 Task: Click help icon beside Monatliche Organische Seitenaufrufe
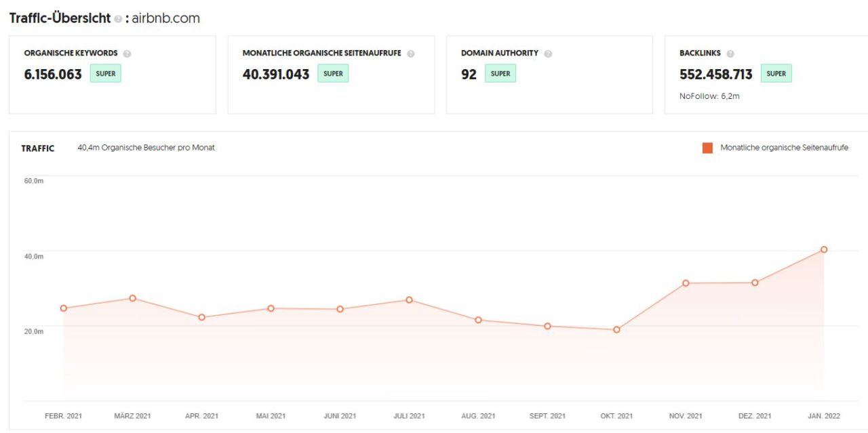coord(411,54)
